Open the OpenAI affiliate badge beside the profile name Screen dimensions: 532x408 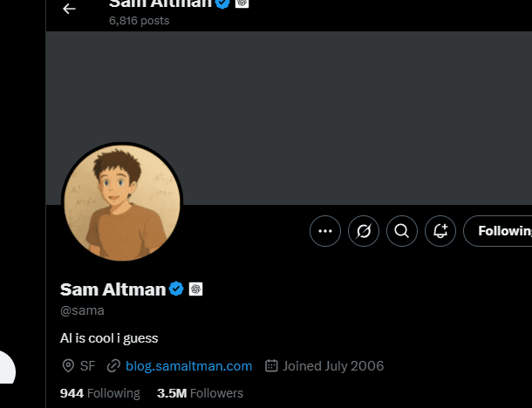195,289
